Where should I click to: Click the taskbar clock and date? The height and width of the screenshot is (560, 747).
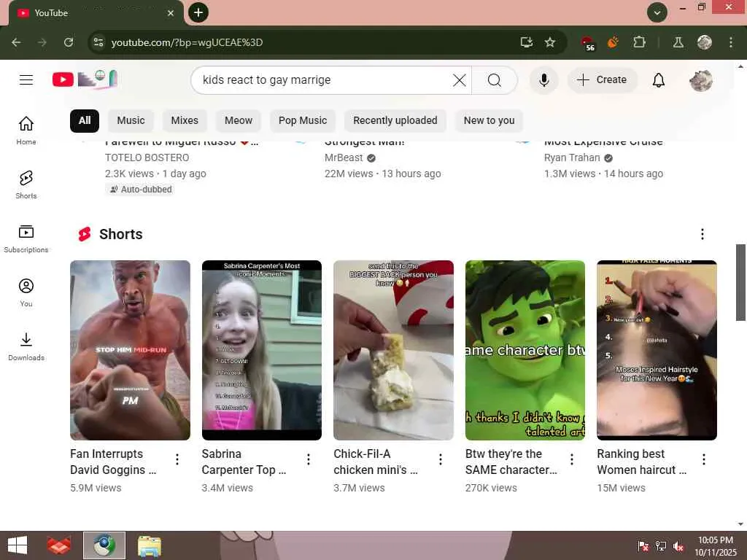[x=715, y=546]
